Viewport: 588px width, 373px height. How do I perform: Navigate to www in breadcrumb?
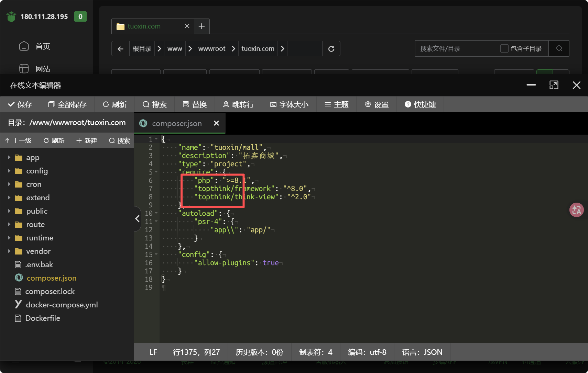click(x=175, y=49)
